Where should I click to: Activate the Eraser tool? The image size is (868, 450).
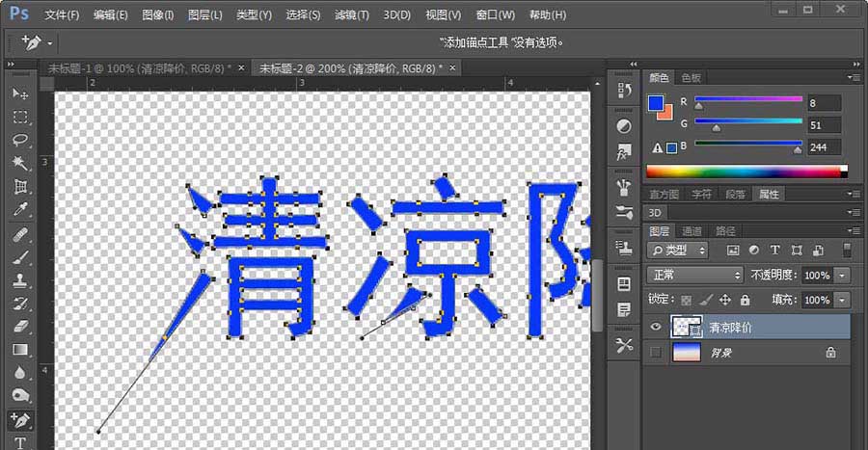click(20, 327)
